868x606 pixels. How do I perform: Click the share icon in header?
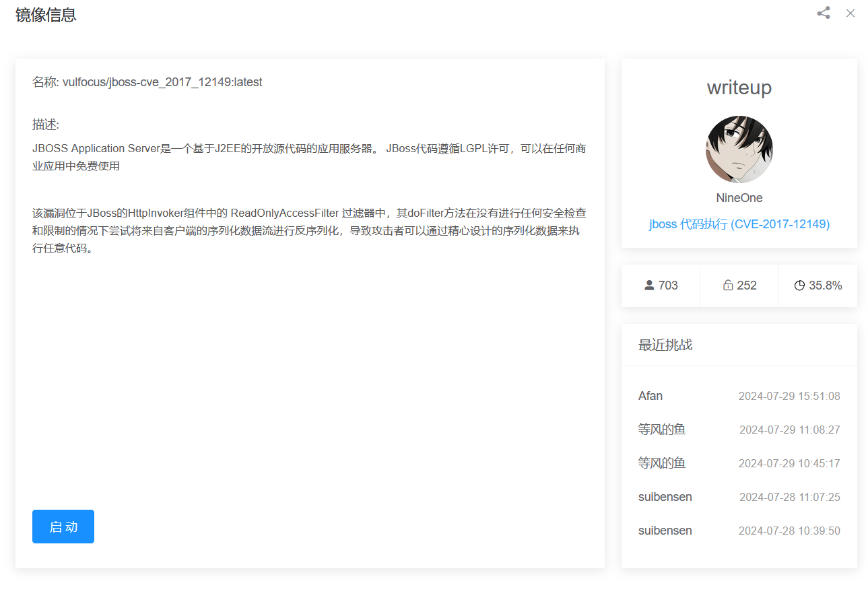pos(823,13)
